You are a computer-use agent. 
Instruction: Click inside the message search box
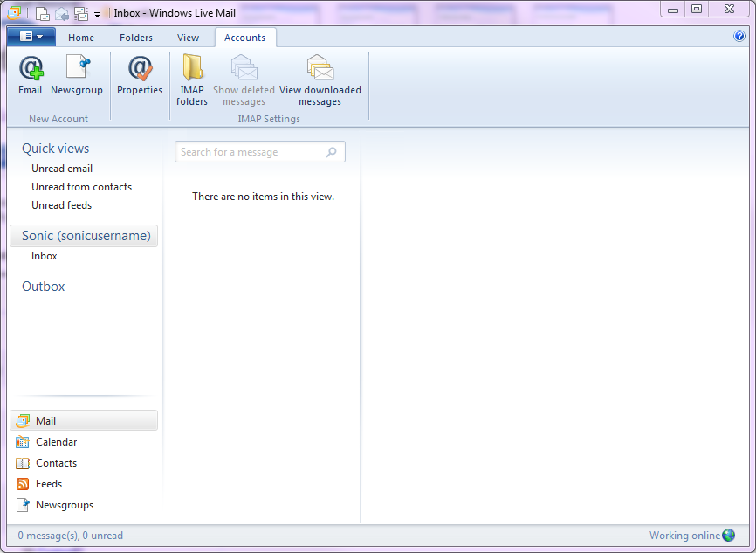coord(253,151)
